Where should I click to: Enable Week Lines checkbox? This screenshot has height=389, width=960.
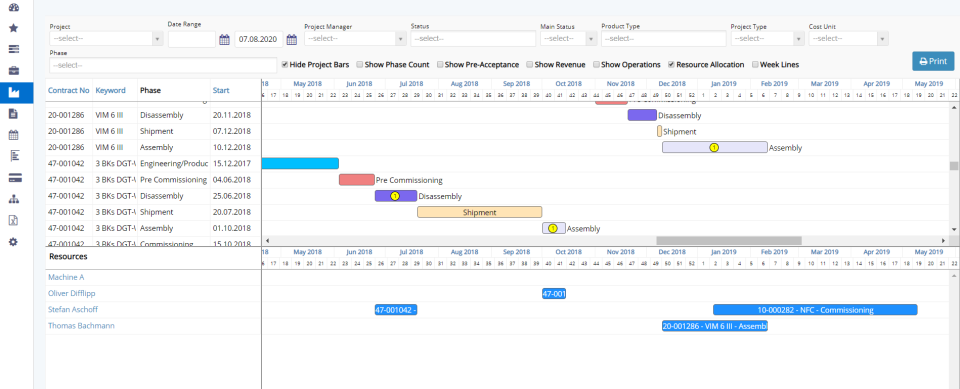tap(755, 64)
